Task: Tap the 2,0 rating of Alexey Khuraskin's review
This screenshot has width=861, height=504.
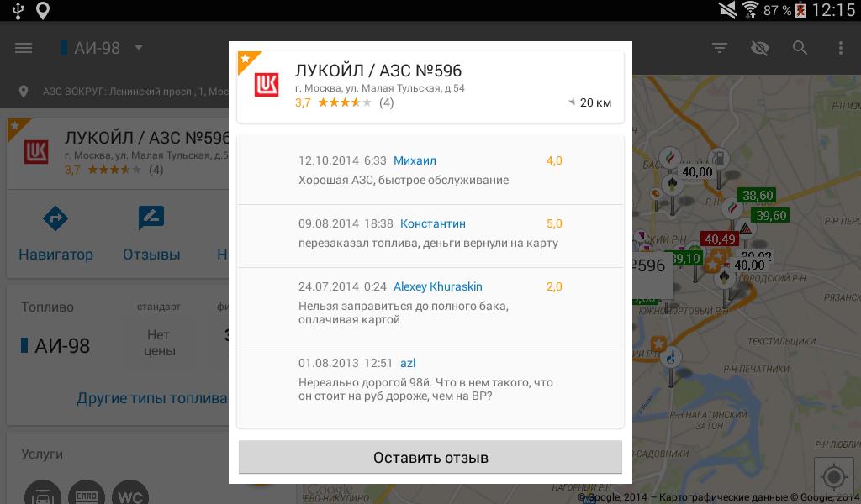Action: click(554, 286)
